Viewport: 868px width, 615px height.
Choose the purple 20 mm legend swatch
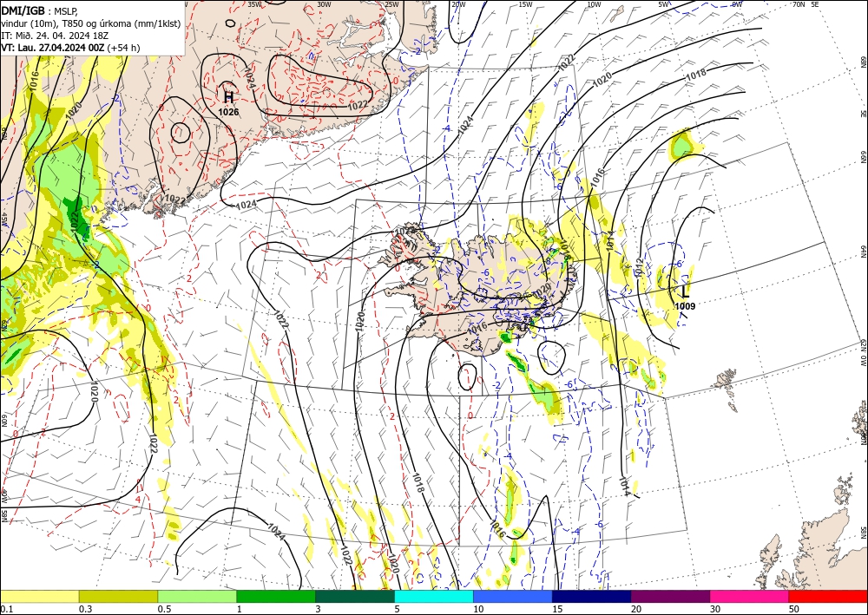[670, 596]
